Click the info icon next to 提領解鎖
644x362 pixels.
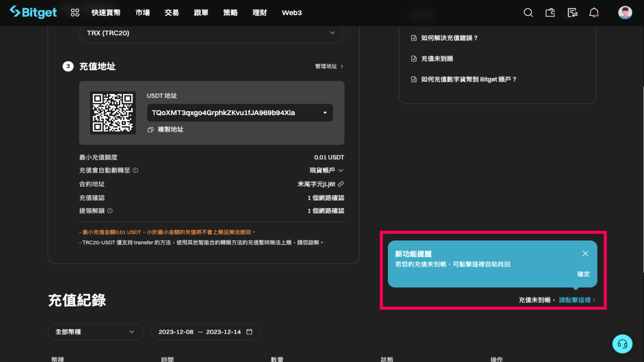click(x=110, y=211)
